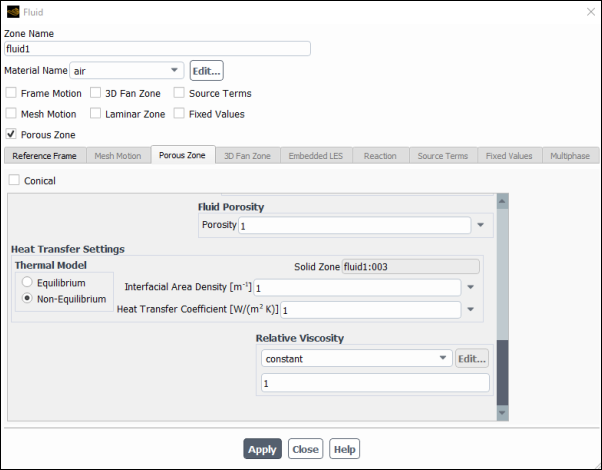
Task: Uncheck the Porous Zone checkbox
Action: pyautogui.click(x=11, y=134)
